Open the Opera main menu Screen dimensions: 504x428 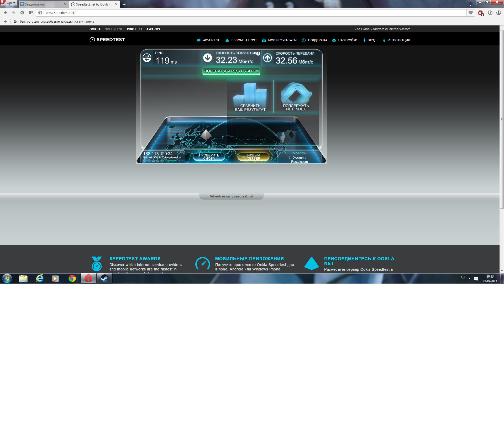pyautogui.click(x=8, y=3)
